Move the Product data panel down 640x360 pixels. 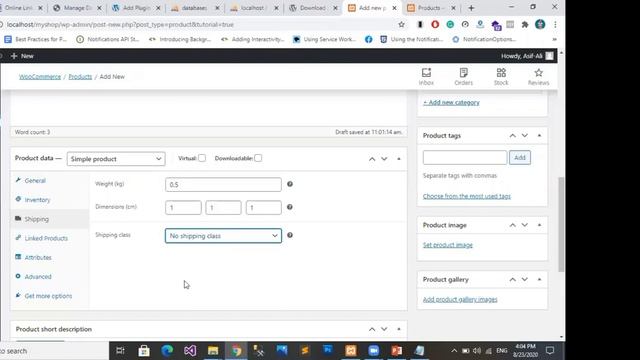click(384, 159)
